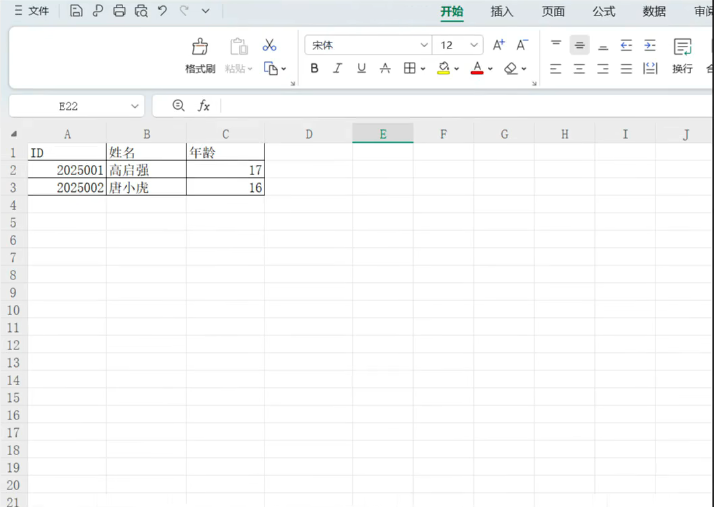Click the red font color A button
Screen dimensions: 714x507
click(x=477, y=69)
